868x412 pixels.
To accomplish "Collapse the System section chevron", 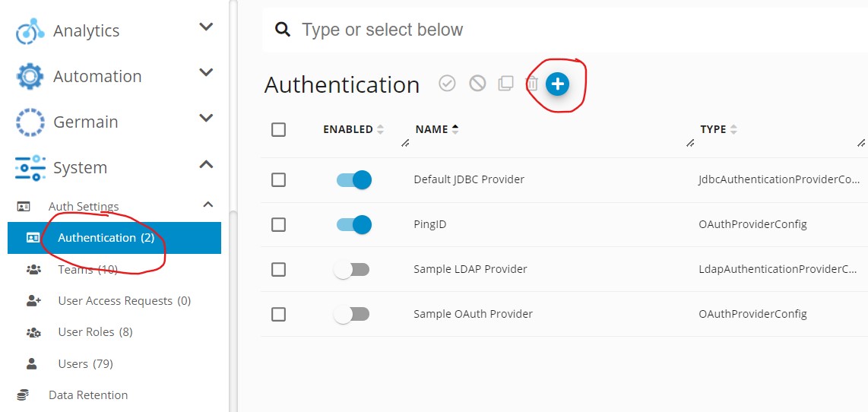I will (x=206, y=165).
